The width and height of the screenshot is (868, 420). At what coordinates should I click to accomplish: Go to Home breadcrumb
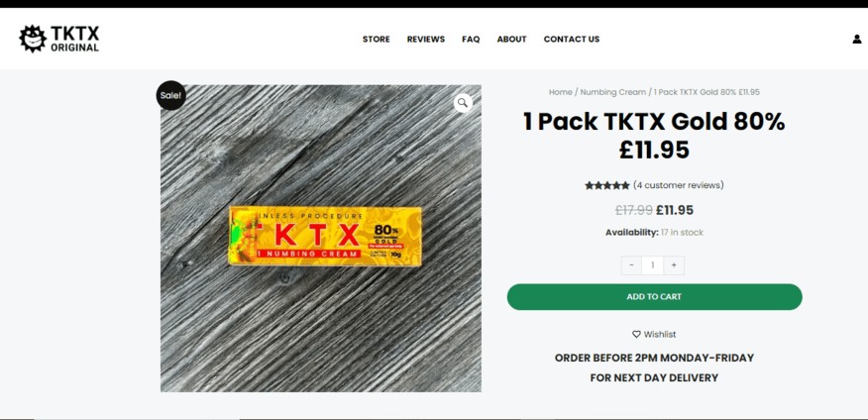pyautogui.click(x=560, y=92)
